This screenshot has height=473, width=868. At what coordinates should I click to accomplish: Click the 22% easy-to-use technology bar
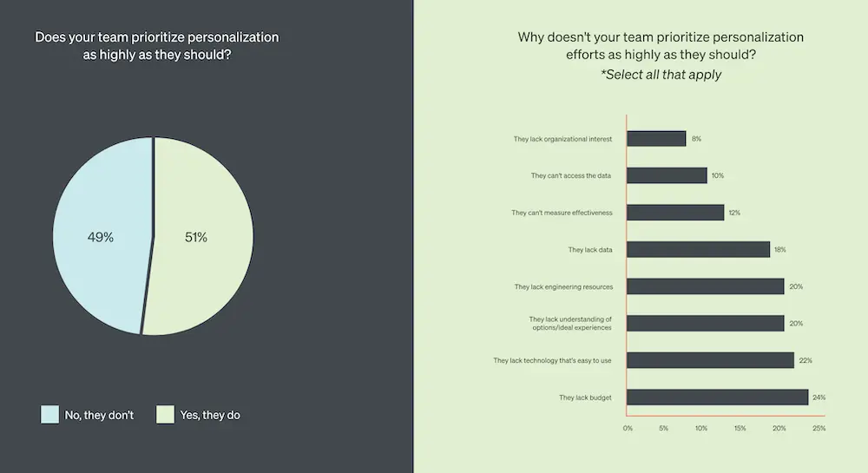click(x=710, y=360)
